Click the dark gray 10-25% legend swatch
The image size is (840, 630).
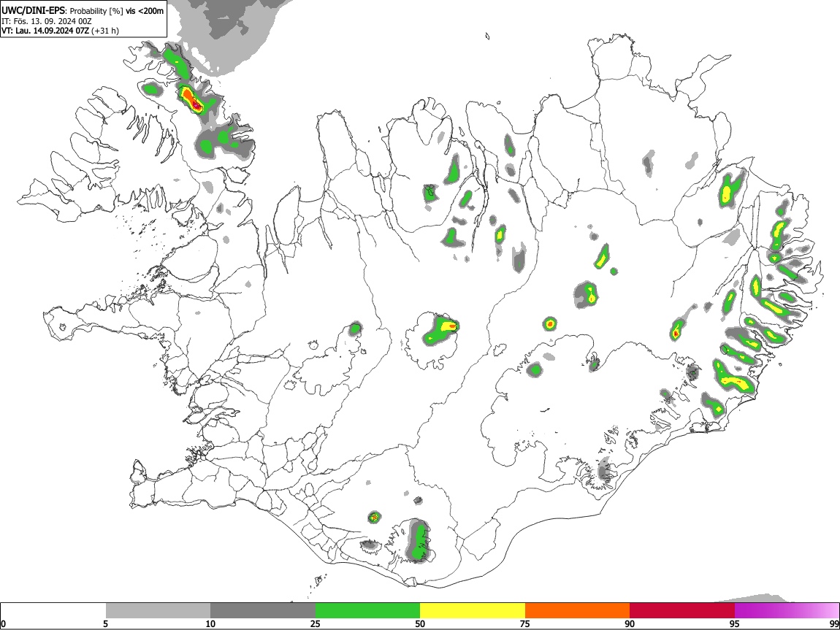(x=263, y=611)
